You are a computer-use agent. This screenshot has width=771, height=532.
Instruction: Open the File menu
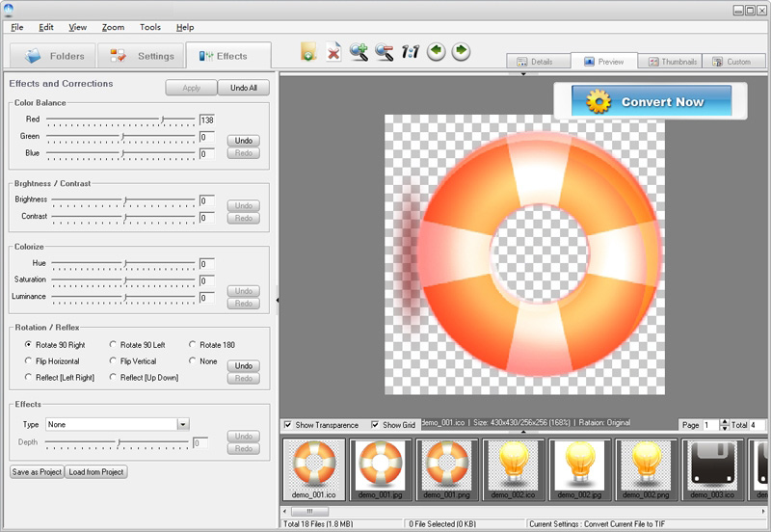tap(17, 27)
